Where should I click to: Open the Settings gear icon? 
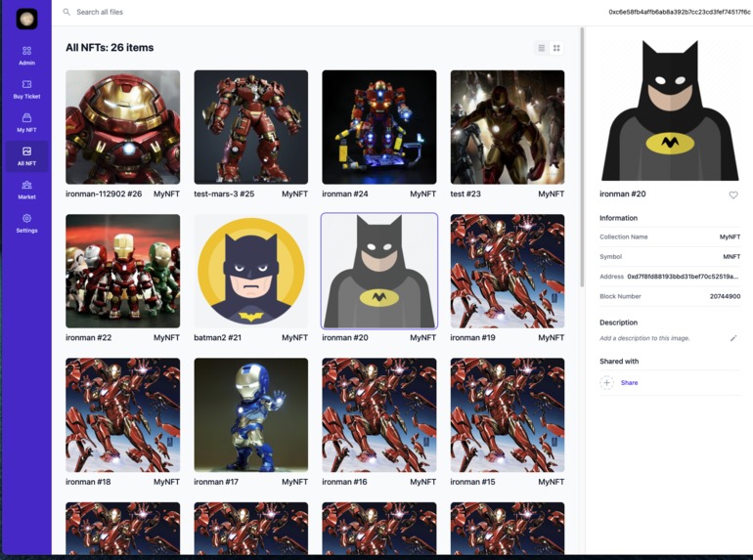27,218
